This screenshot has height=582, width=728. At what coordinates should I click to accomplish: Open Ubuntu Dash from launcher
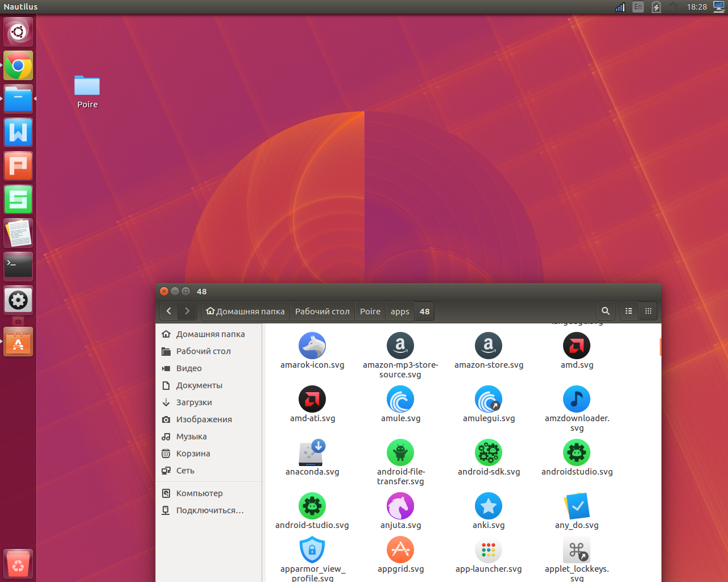(x=18, y=32)
